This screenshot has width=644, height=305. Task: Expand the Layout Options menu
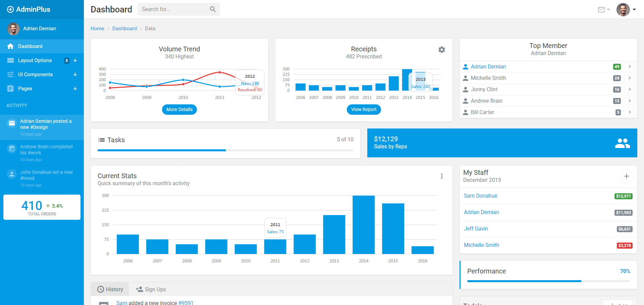tap(42, 60)
